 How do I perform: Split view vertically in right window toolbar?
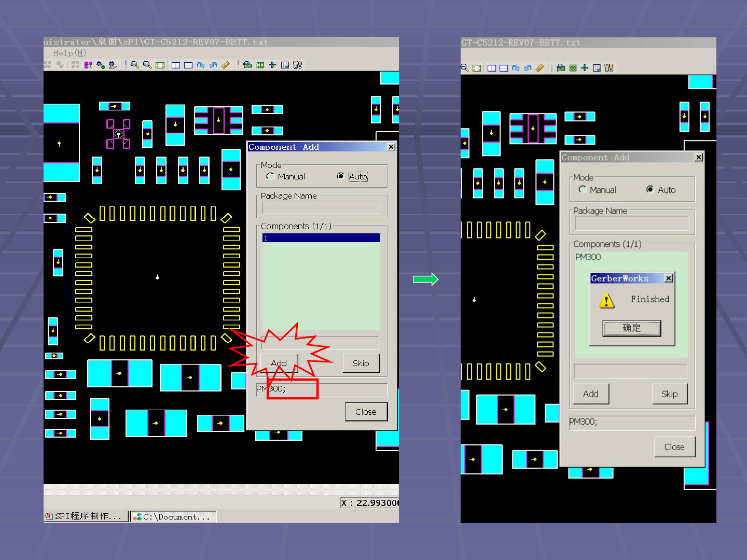tap(492, 68)
